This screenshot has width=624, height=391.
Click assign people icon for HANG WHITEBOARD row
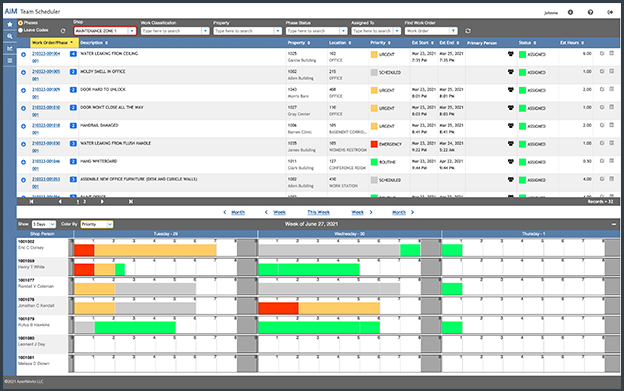[511, 161]
